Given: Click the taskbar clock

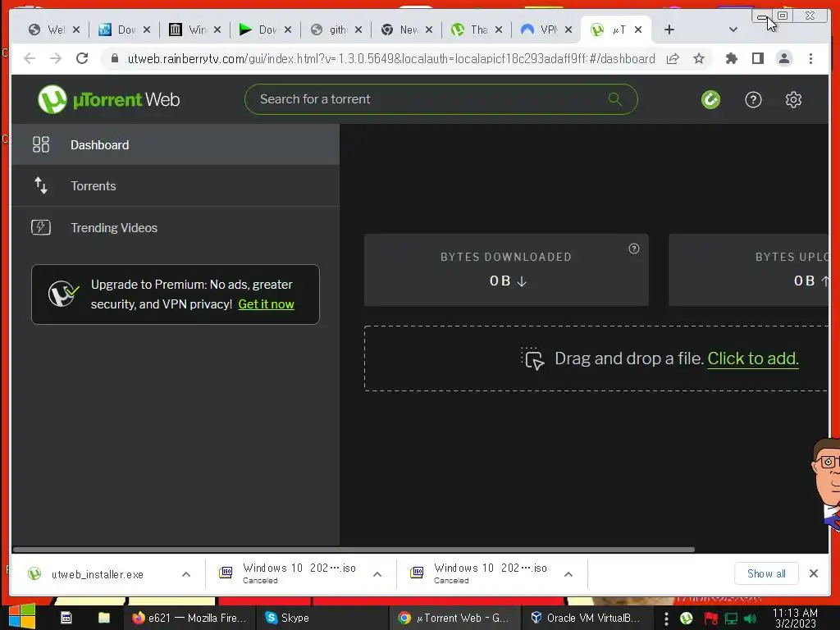Looking at the screenshot, I should click(x=795, y=619).
